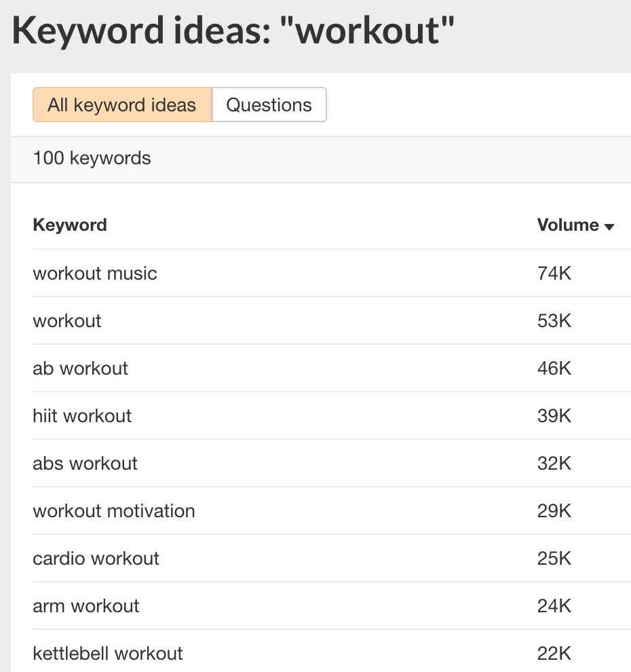This screenshot has width=631, height=672.
Task: Click the Volume sort arrow
Action: pyautogui.click(x=609, y=226)
